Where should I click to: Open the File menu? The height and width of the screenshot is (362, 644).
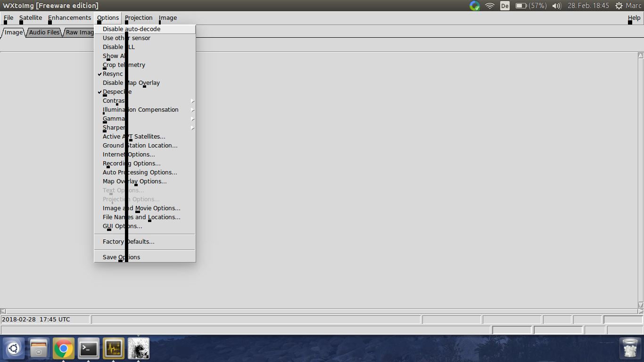(x=8, y=18)
